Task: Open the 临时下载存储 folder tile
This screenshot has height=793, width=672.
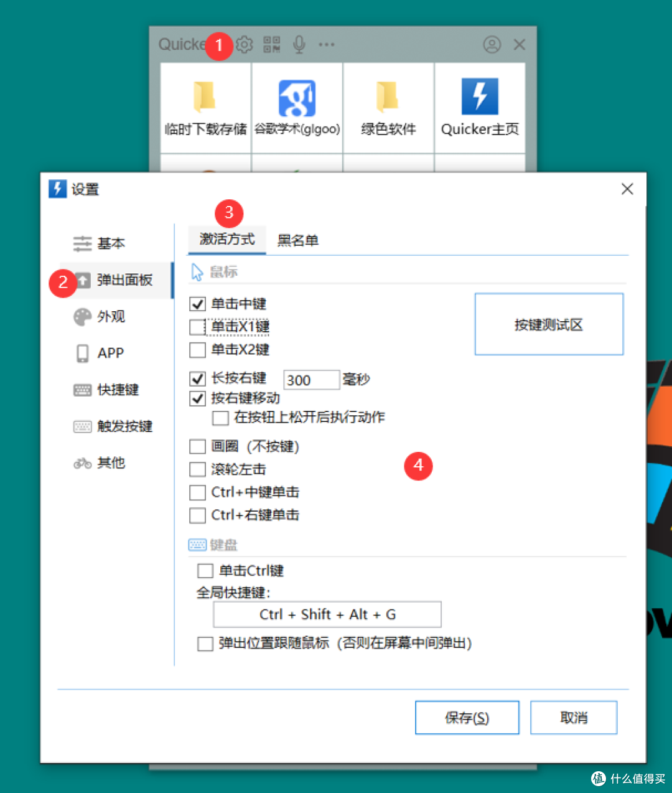Action: click(x=206, y=108)
